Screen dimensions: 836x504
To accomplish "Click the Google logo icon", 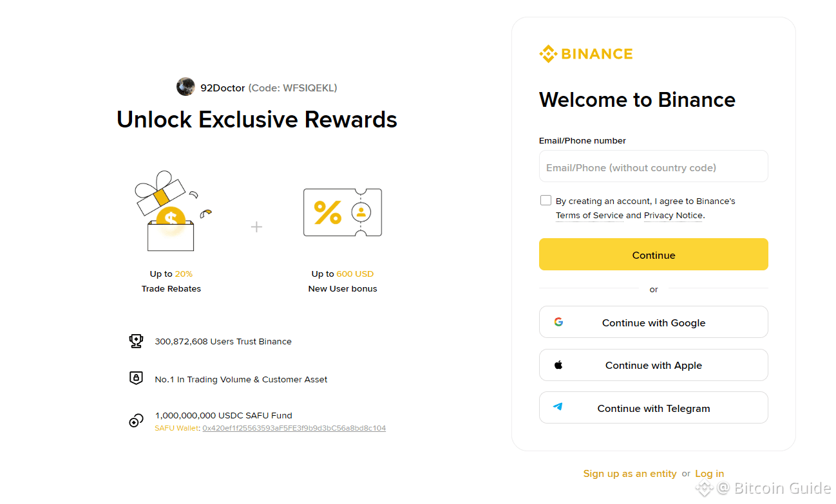I will [x=558, y=322].
